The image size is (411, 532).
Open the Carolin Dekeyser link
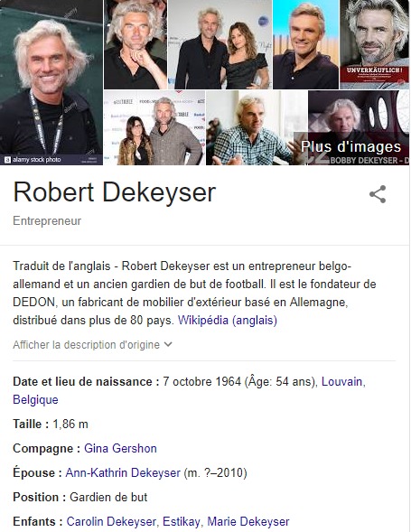(x=111, y=521)
